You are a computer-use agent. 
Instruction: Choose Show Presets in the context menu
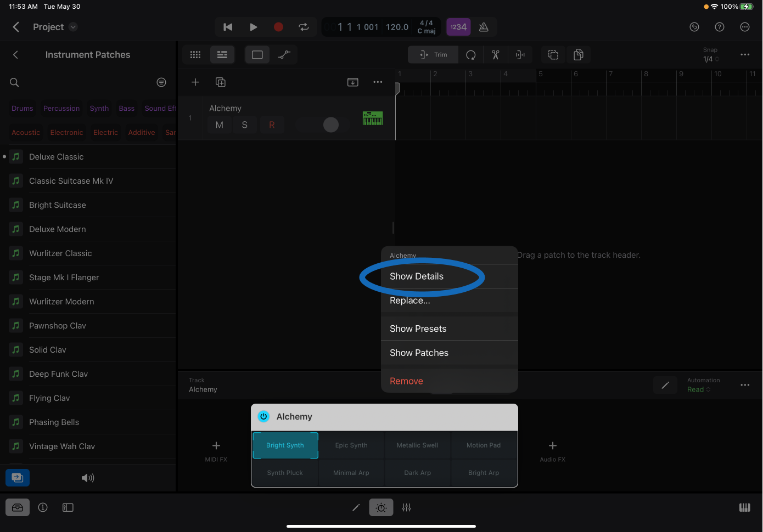point(450,329)
